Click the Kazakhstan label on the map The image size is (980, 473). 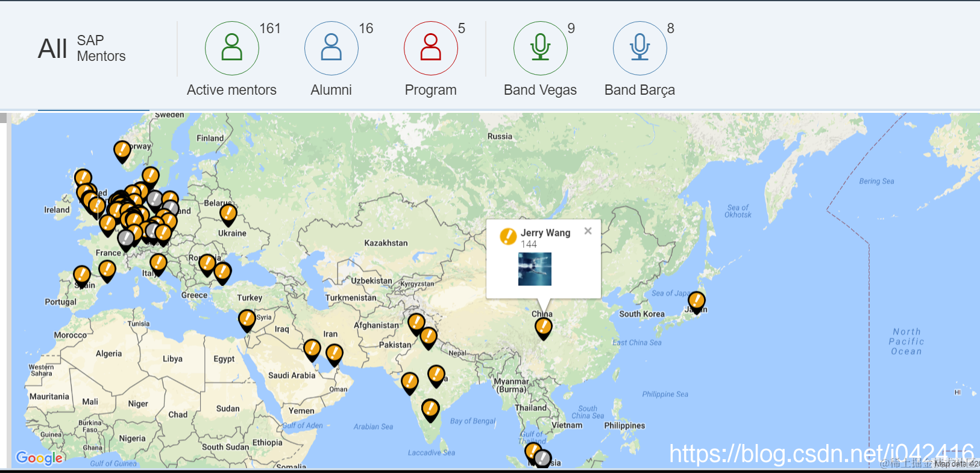[x=386, y=243]
